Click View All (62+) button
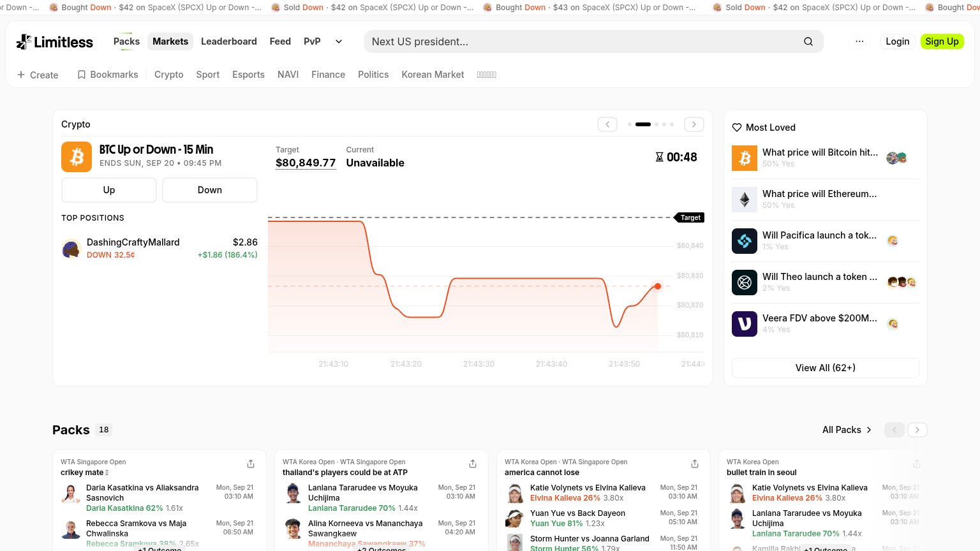This screenshot has width=980, height=551. tap(826, 368)
